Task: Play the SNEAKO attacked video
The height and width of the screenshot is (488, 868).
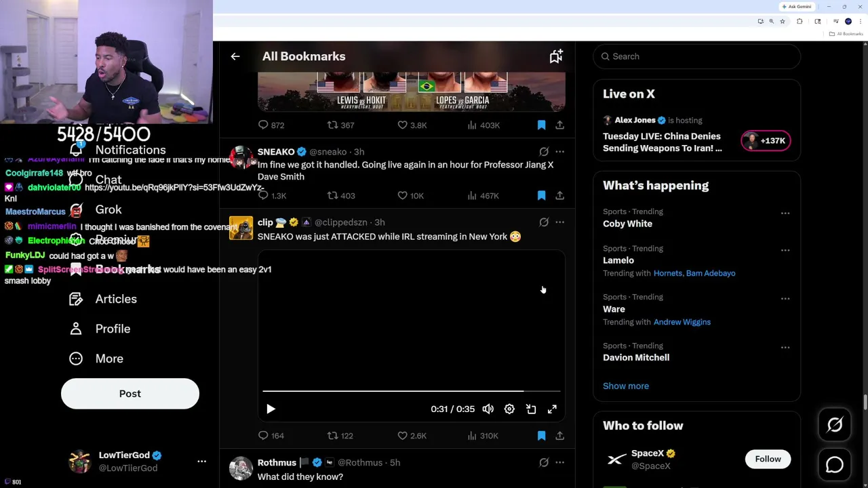Action: coord(271,409)
